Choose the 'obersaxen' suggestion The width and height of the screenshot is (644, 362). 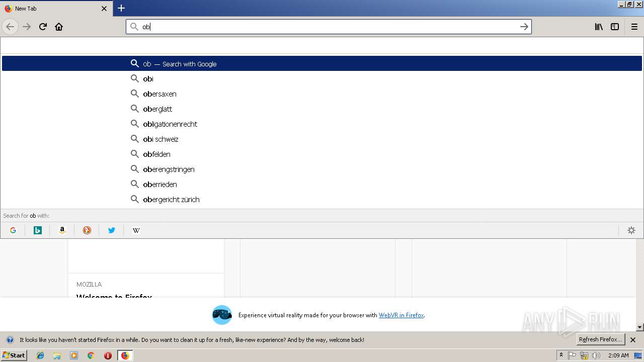pyautogui.click(x=322, y=94)
